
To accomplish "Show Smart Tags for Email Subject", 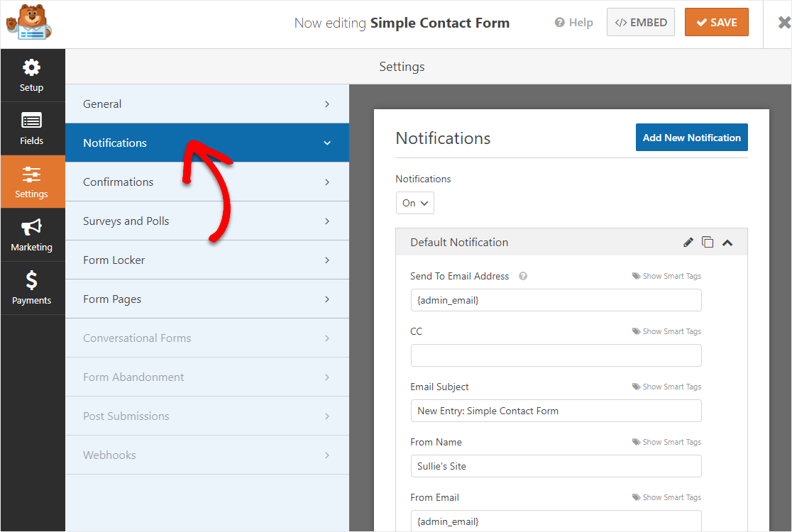I will pos(666,387).
